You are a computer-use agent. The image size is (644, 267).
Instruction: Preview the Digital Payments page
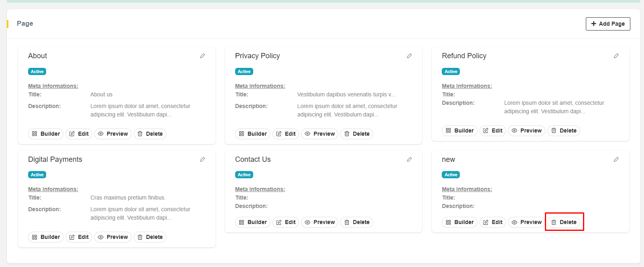(x=113, y=237)
